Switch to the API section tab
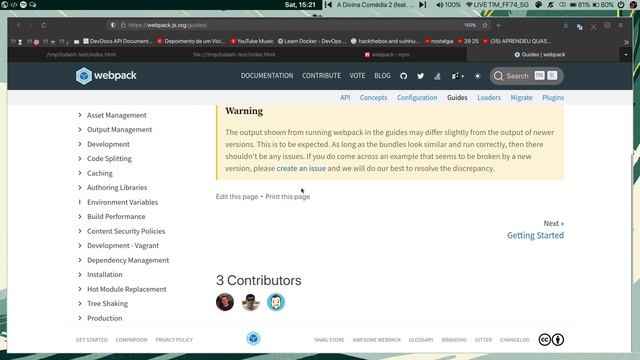This screenshot has height=360, width=640. pyautogui.click(x=345, y=98)
